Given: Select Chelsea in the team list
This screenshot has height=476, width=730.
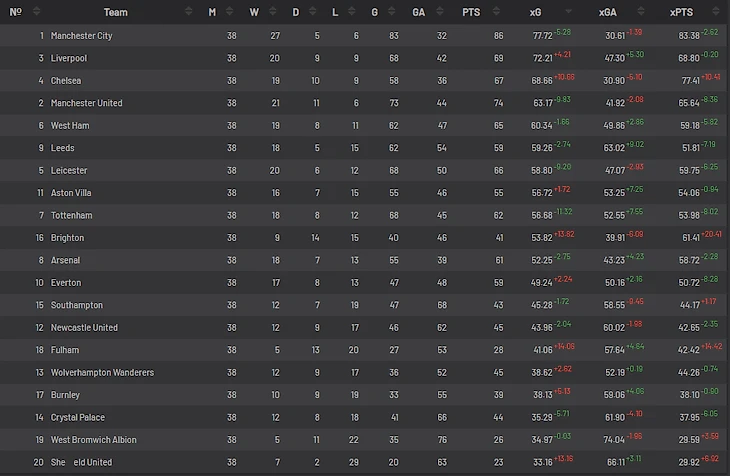Looking at the screenshot, I should pyautogui.click(x=66, y=81).
